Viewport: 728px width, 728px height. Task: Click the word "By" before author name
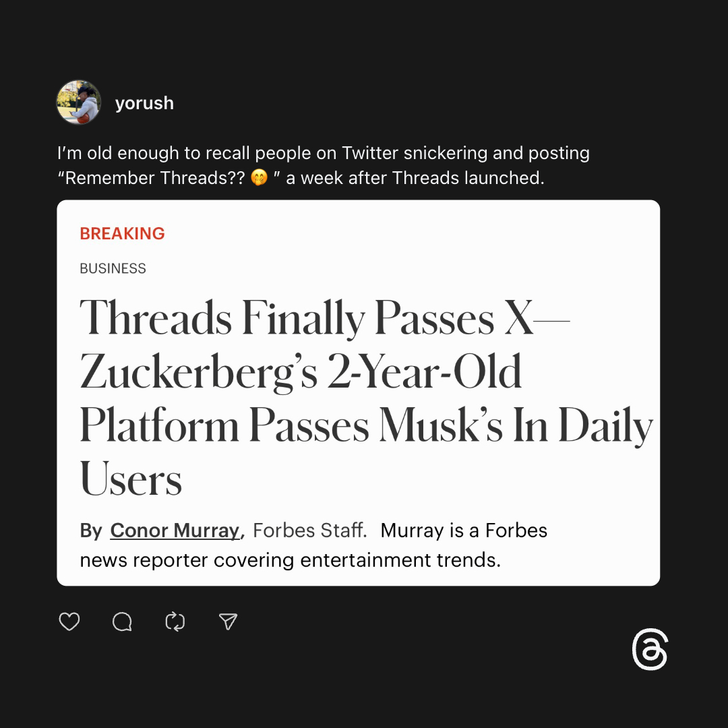tap(91, 530)
